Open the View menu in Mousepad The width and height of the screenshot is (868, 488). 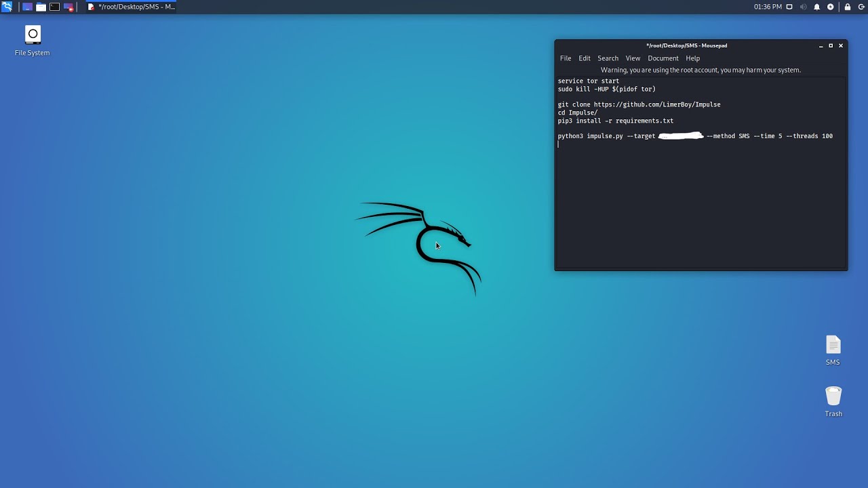[x=633, y=58]
